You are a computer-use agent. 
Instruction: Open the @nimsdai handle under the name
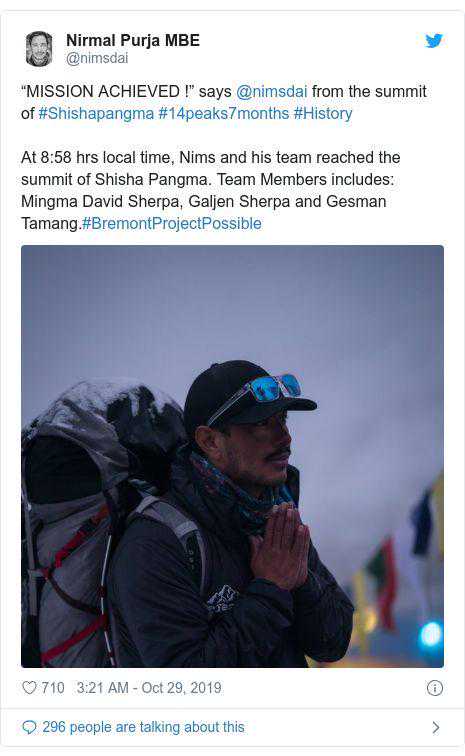pyautogui.click(x=97, y=58)
